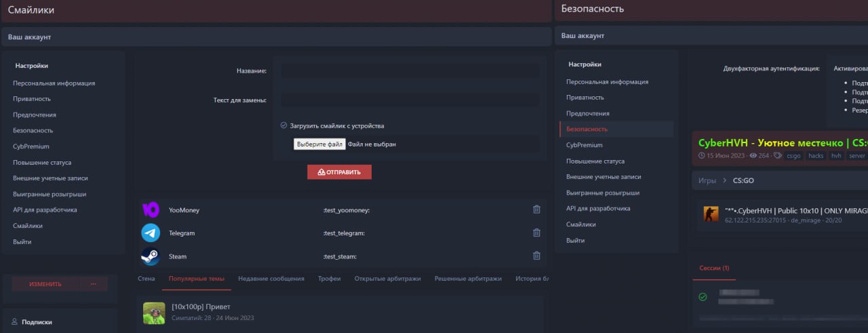Viewport: 868px width, 333px height.
Task: Click the 'Текст для замены' input field
Action: tap(410, 100)
